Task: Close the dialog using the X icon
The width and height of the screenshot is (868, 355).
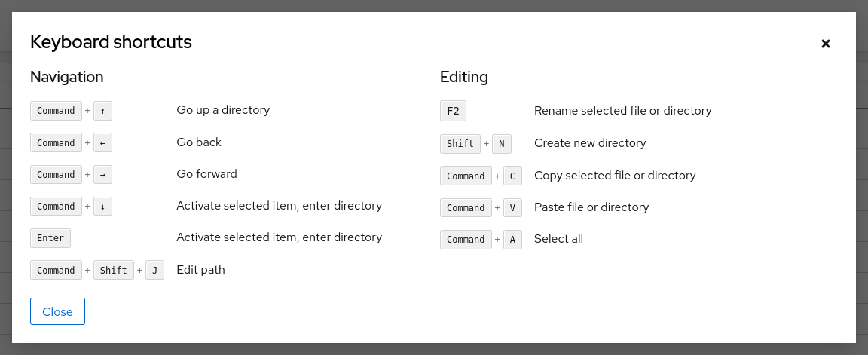Action: (825, 44)
